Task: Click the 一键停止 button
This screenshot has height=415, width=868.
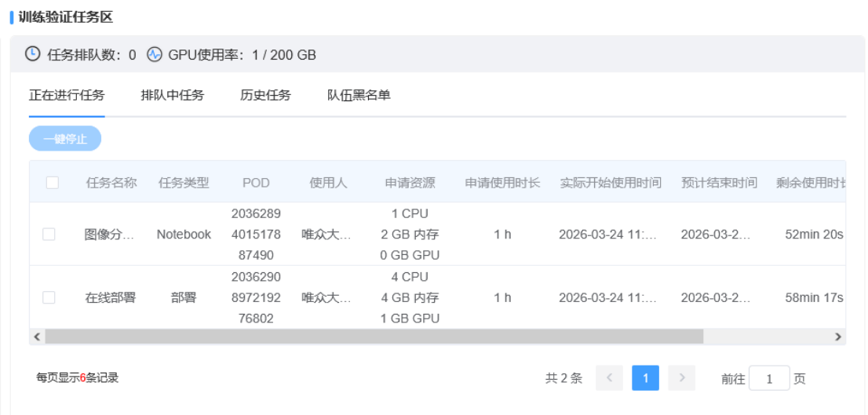Action: coord(65,138)
